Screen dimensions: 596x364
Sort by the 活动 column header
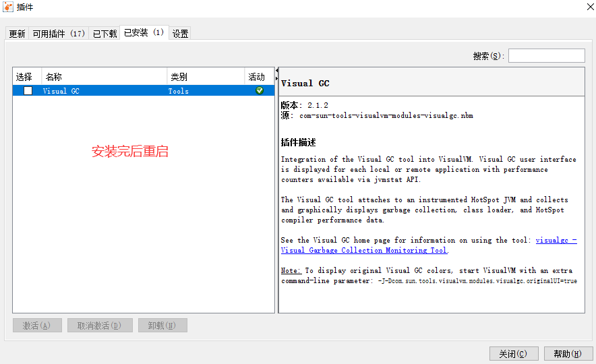tap(260, 77)
